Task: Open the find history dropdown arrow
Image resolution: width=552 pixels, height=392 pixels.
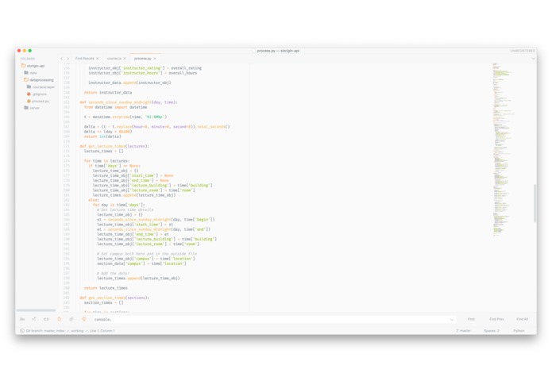Action: pyautogui.click(x=452, y=319)
